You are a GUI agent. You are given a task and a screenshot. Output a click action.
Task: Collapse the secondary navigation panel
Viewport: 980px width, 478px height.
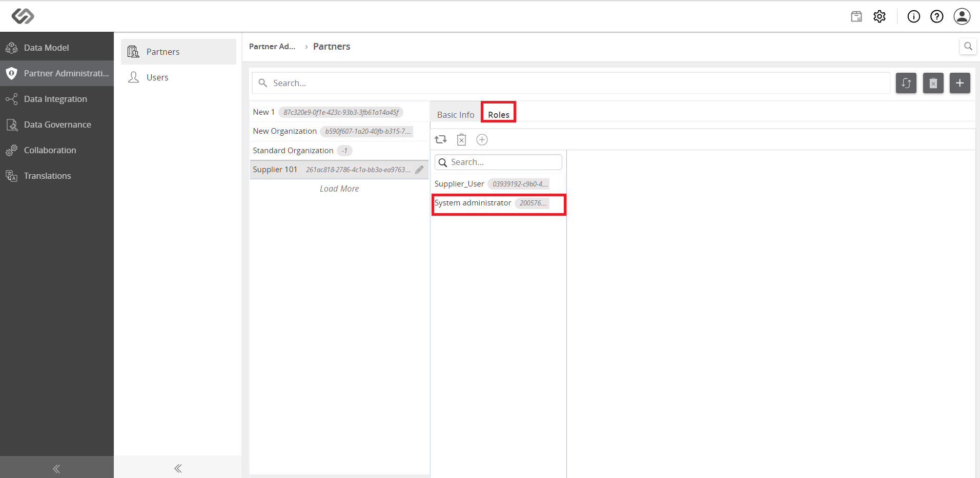coord(178,468)
